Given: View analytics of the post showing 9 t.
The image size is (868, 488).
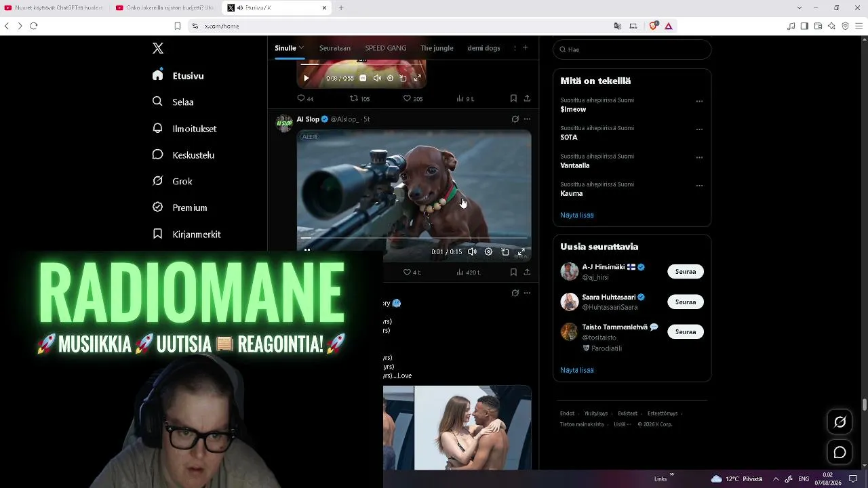Looking at the screenshot, I should [465, 98].
